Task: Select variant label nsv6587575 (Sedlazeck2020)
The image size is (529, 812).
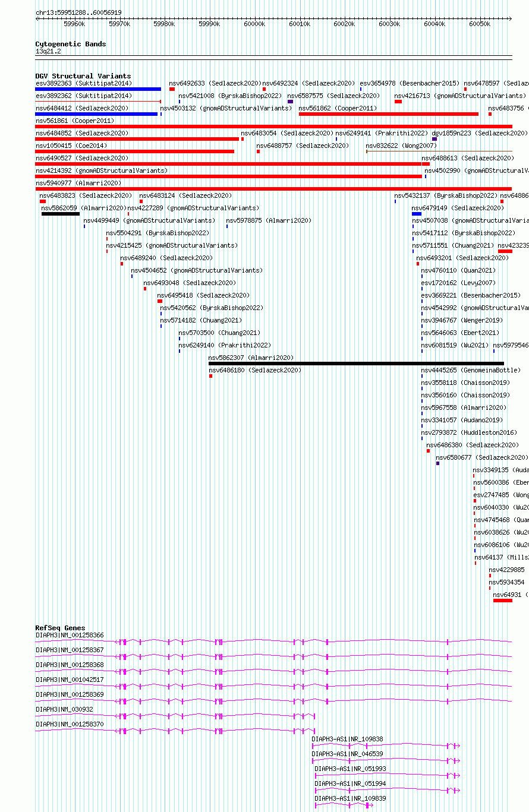Action: [x=333, y=96]
